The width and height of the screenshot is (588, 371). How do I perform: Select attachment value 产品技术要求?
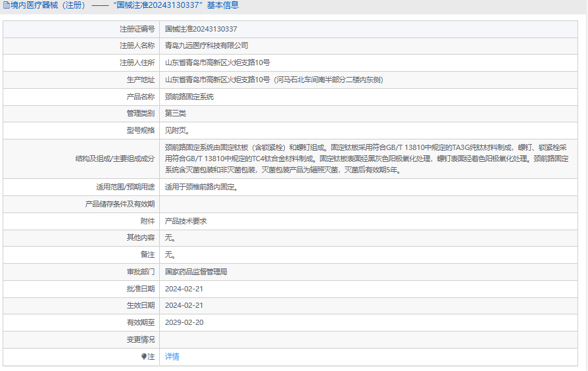pyautogui.click(x=186, y=221)
